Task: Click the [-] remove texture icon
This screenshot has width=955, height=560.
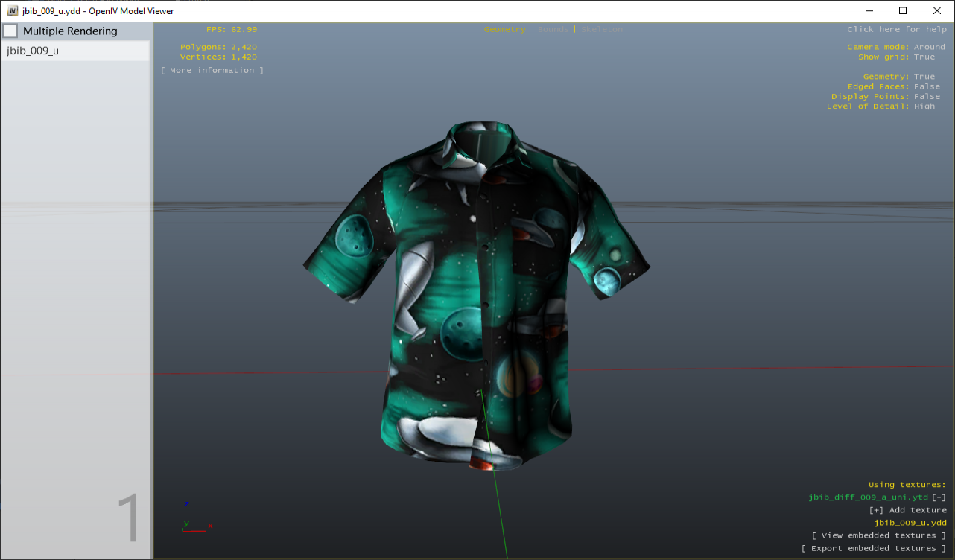Action: (x=939, y=497)
